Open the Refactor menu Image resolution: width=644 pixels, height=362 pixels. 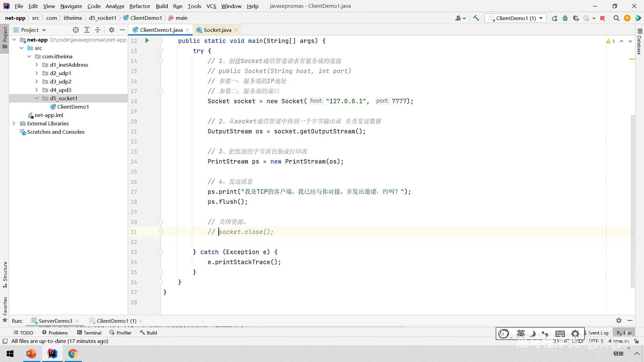tap(140, 6)
